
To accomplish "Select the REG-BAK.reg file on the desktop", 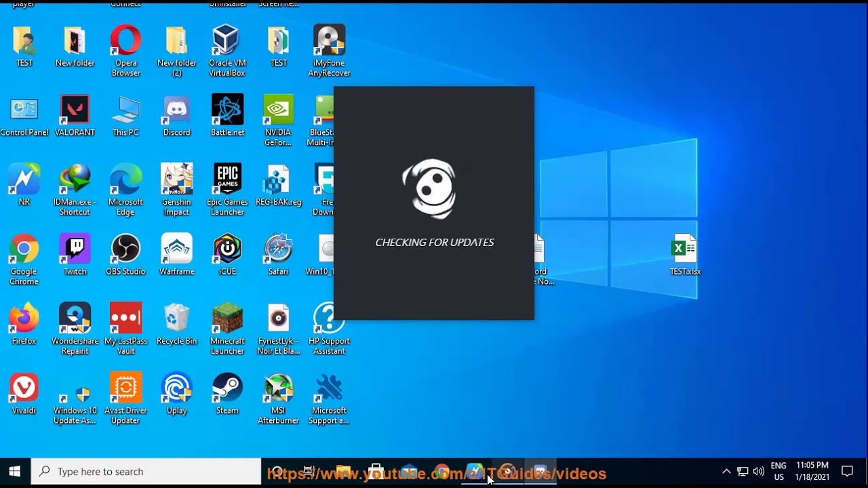I will tap(278, 185).
